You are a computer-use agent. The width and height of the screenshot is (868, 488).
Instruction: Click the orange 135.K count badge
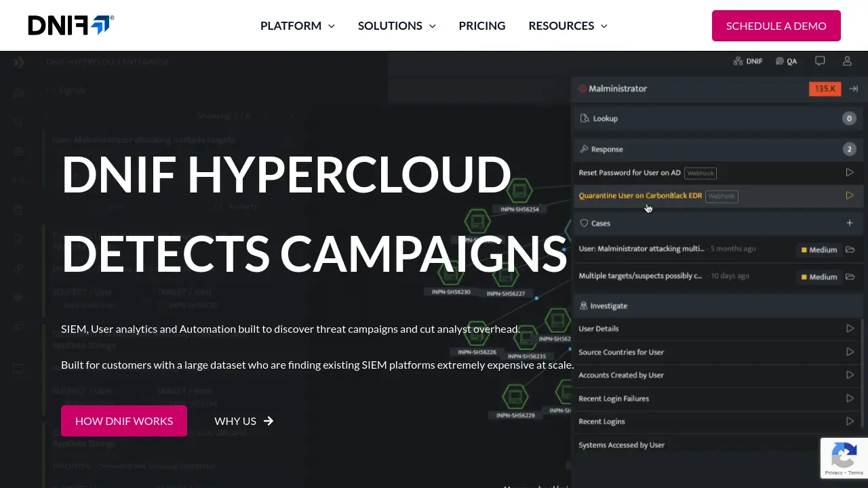(825, 88)
